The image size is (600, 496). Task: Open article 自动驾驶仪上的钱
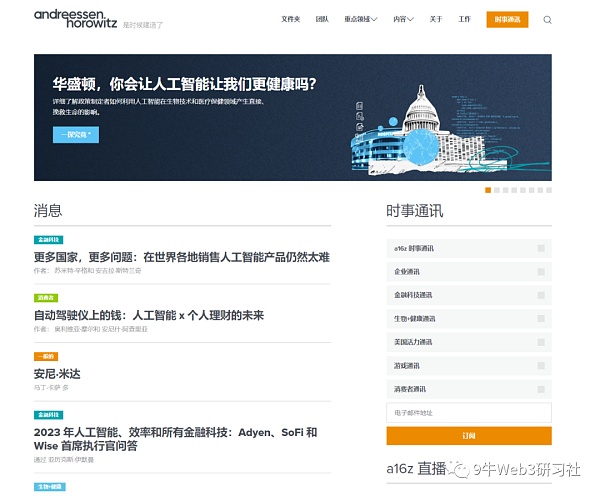pos(148,315)
